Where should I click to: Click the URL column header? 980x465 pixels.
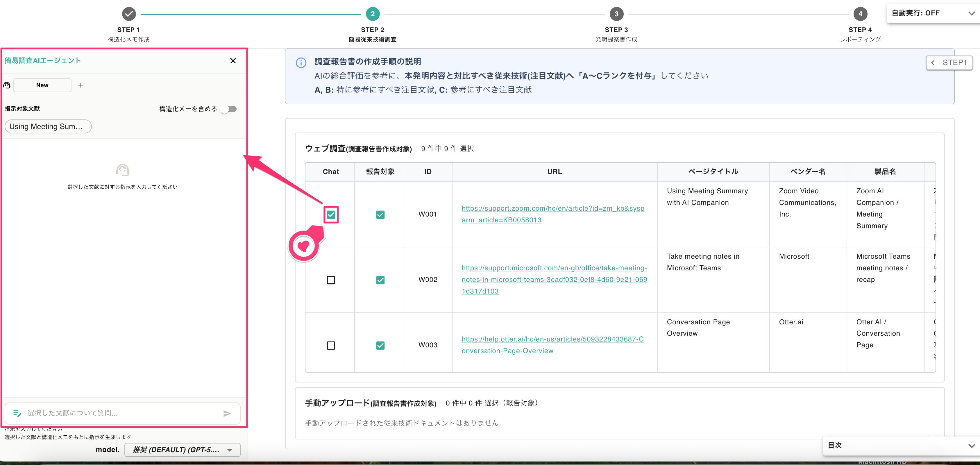[x=554, y=172]
